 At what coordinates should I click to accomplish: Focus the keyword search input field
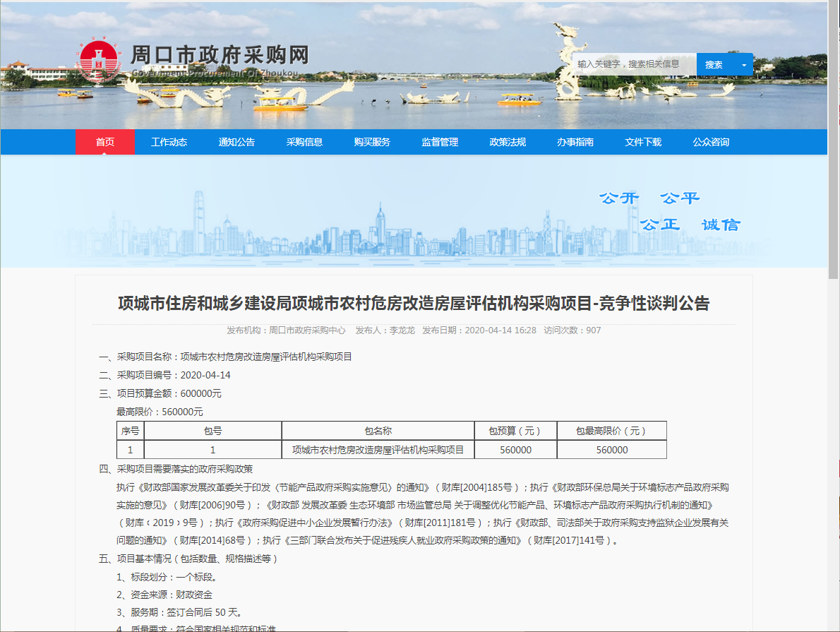coord(633,64)
